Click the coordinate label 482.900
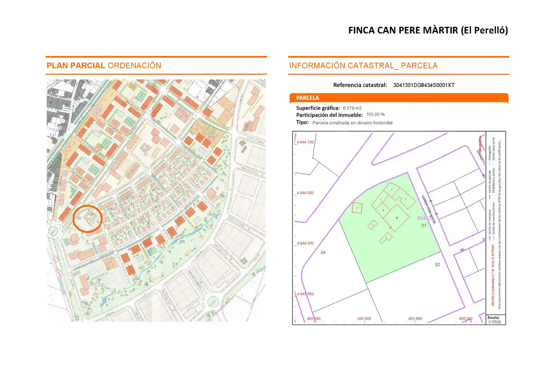This screenshot has width=555, height=392. click(x=364, y=319)
